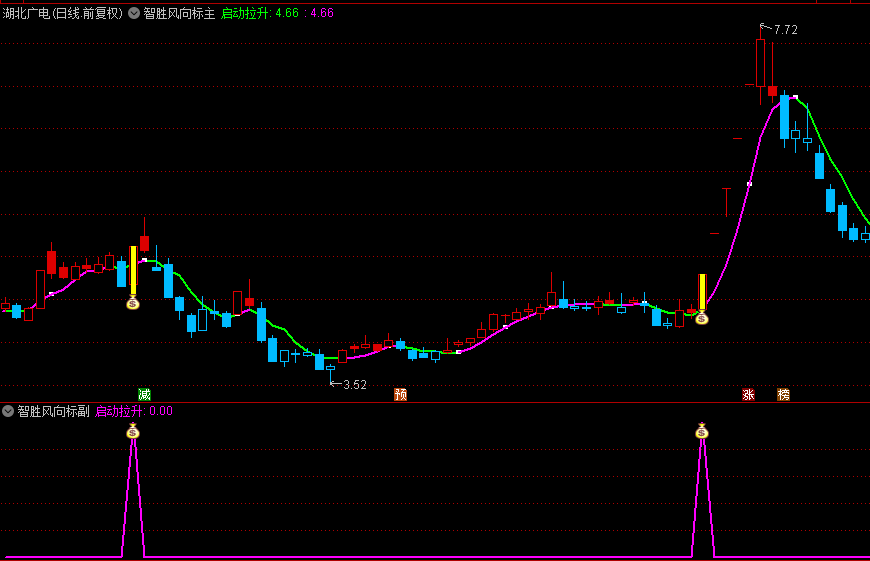The height and width of the screenshot is (561, 870).
Task: Click the money bag icon under the right yellow bar
Action: click(702, 317)
